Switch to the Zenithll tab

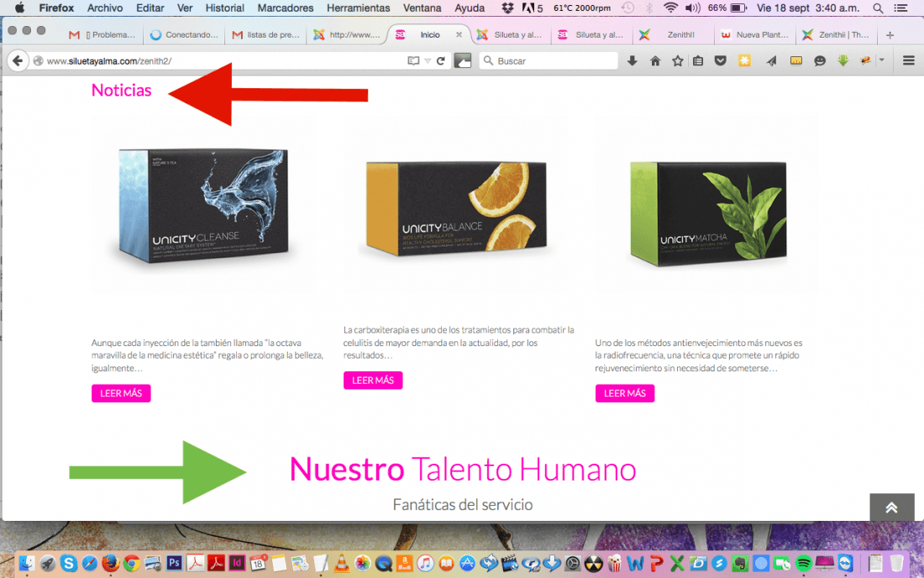click(674, 34)
